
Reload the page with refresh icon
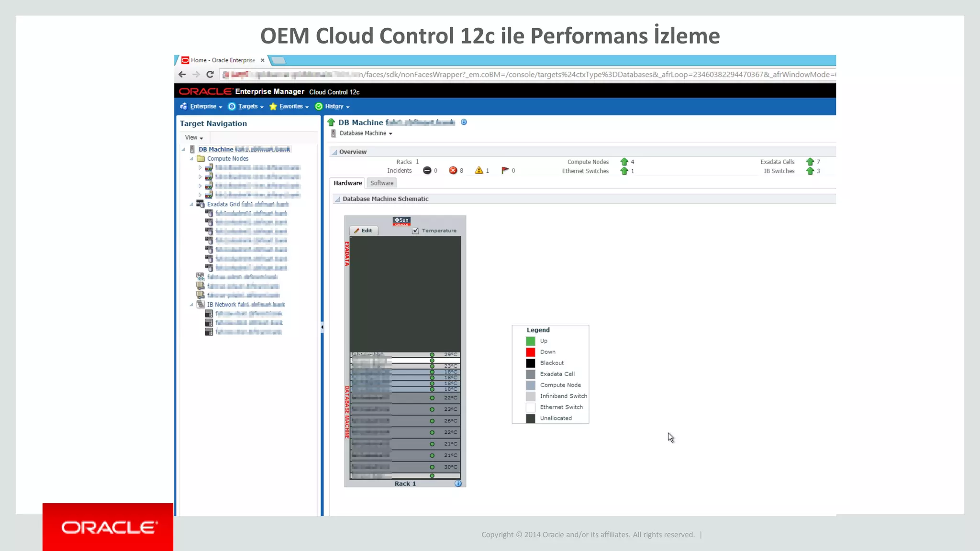(210, 74)
